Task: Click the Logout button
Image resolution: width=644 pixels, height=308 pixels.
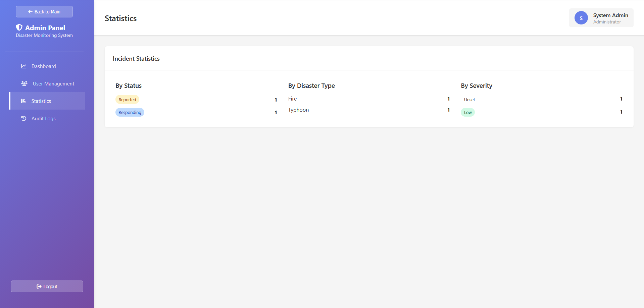Action: pyautogui.click(x=47, y=287)
